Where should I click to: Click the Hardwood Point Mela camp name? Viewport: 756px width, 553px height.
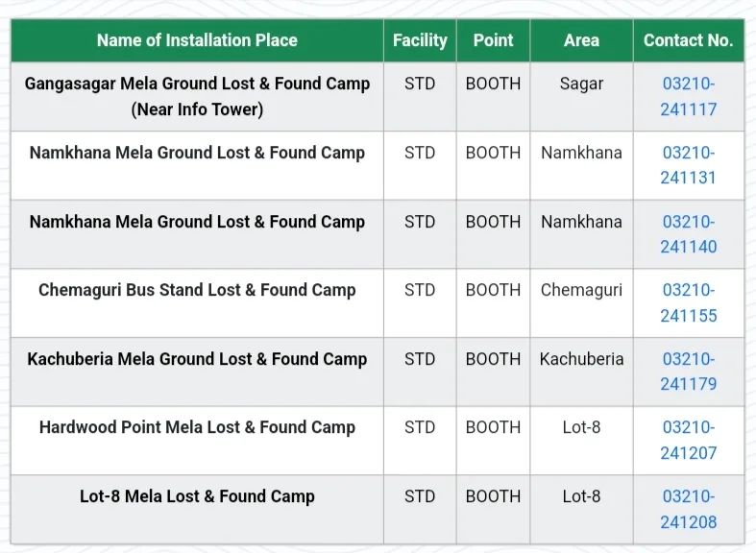[197, 427]
